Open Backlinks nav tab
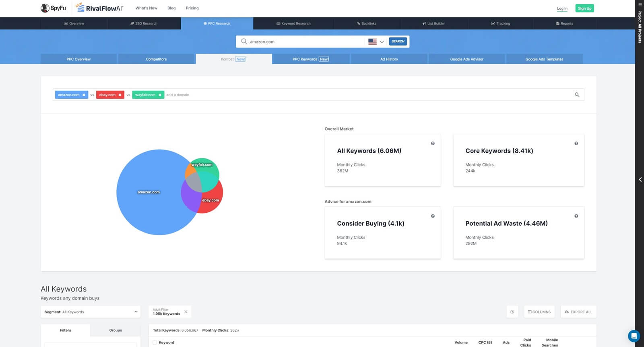Image resolution: width=644 pixels, height=347 pixels. point(366,23)
